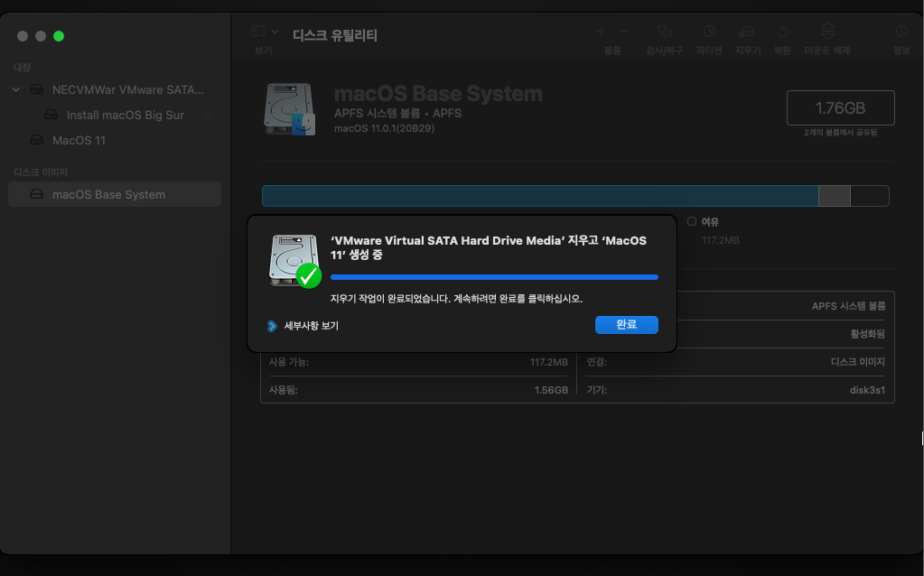Open the 파티션 partition tool
Viewport: 924px width, 576px height.
tap(709, 32)
